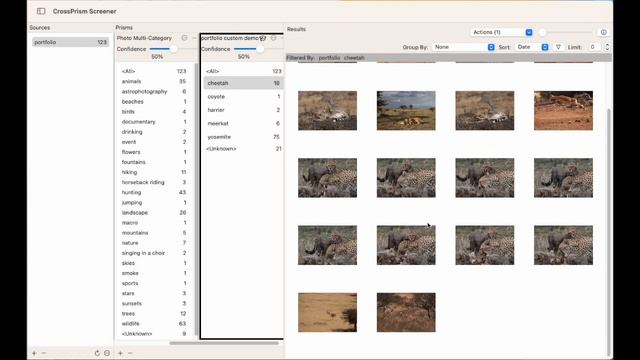The height and width of the screenshot is (360, 640).
Task: Select <All> in Photo Multi-Category list
Action: (x=153, y=71)
